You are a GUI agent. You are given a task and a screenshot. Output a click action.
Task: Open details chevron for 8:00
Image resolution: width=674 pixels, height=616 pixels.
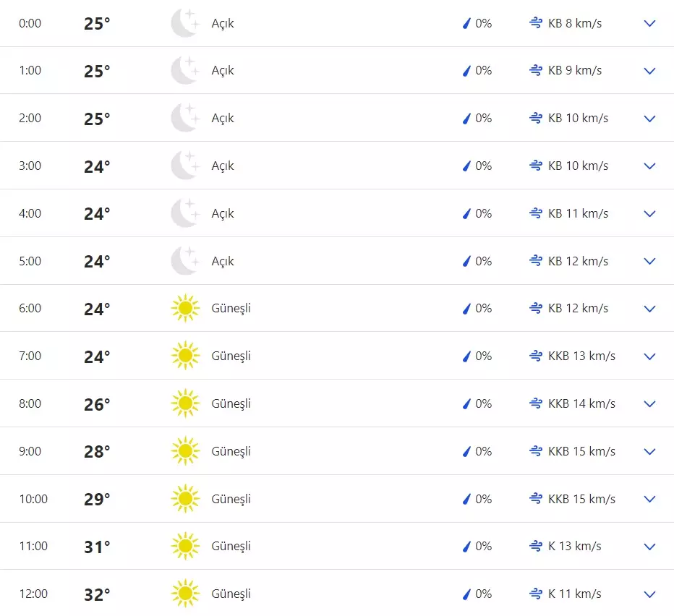point(649,404)
